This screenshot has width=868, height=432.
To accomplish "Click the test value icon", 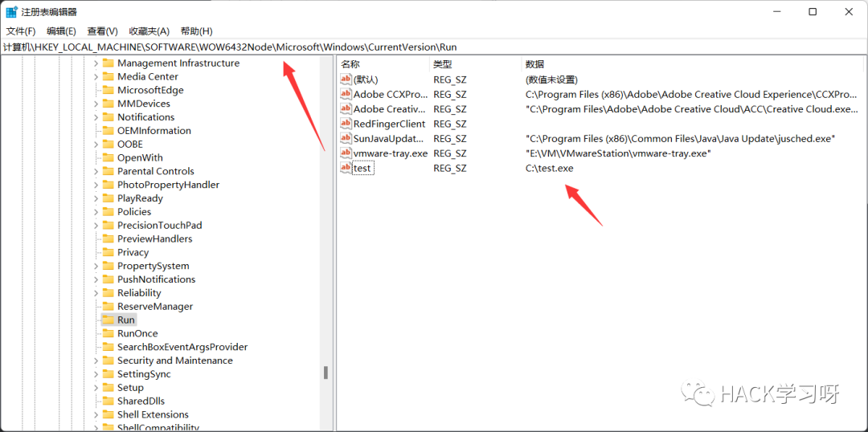I will click(x=346, y=168).
